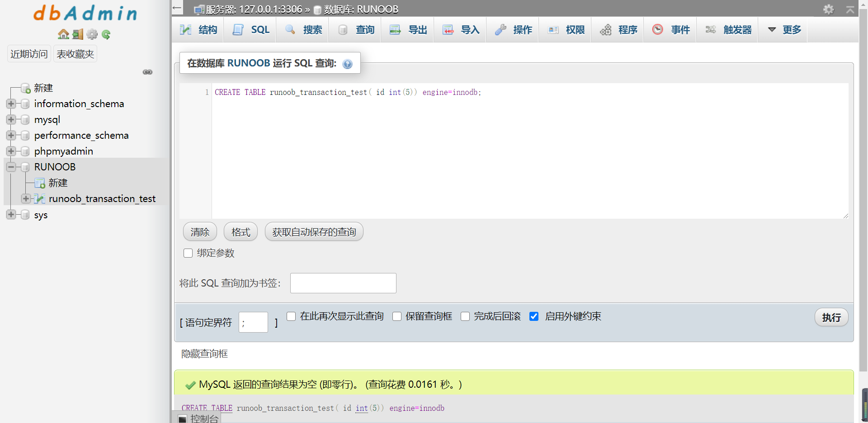Viewport: 868px width, 423px height.
Task: Click the database icon in breadcrumb
Action: coord(317,9)
